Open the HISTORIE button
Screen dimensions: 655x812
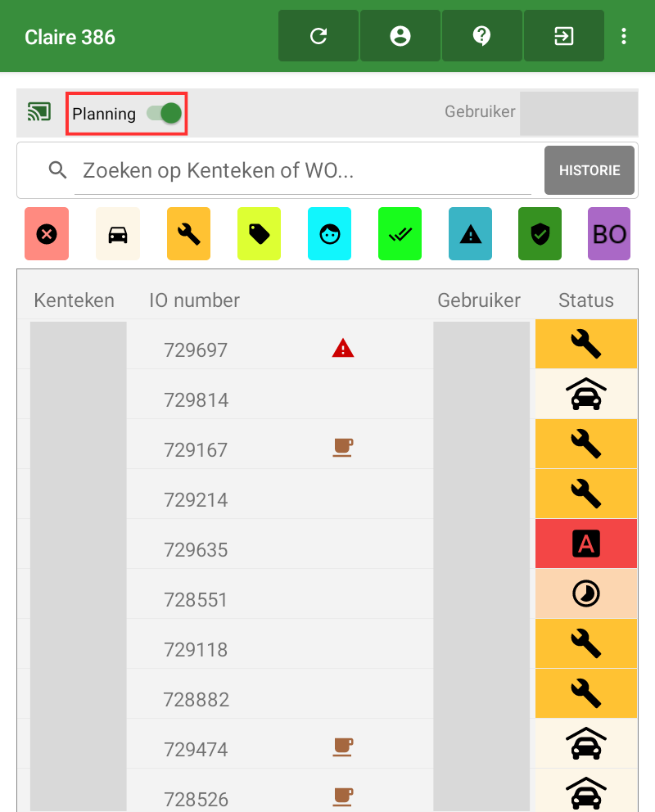[x=589, y=170]
